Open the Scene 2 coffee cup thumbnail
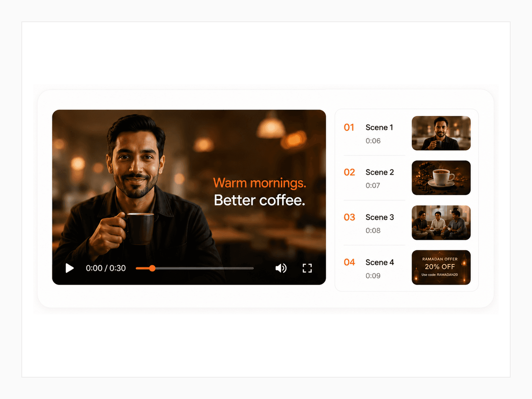This screenshot has width=532, height=399. click(x=441, y=178)
